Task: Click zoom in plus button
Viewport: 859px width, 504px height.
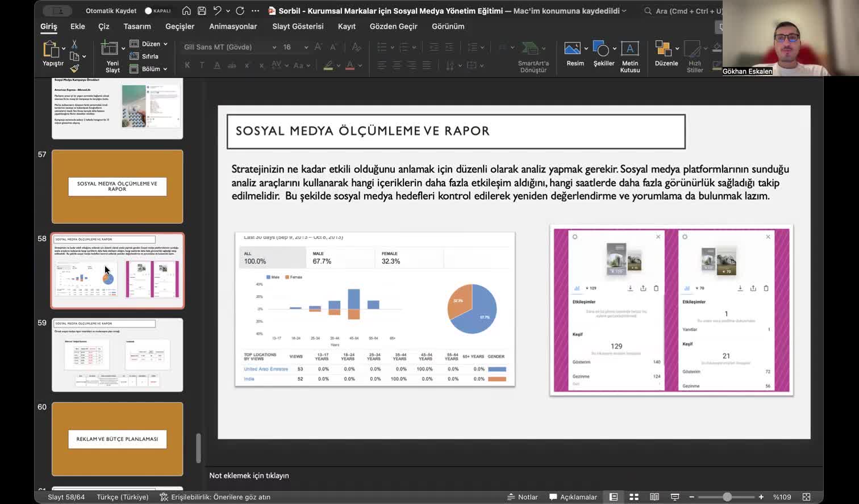Action: click(761, 497)
